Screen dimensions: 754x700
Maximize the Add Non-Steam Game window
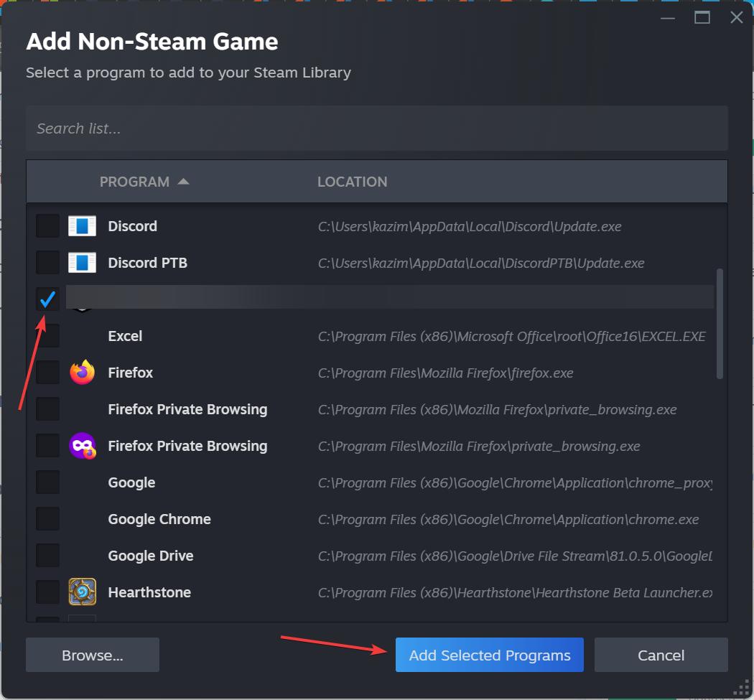tap(702, 18)
